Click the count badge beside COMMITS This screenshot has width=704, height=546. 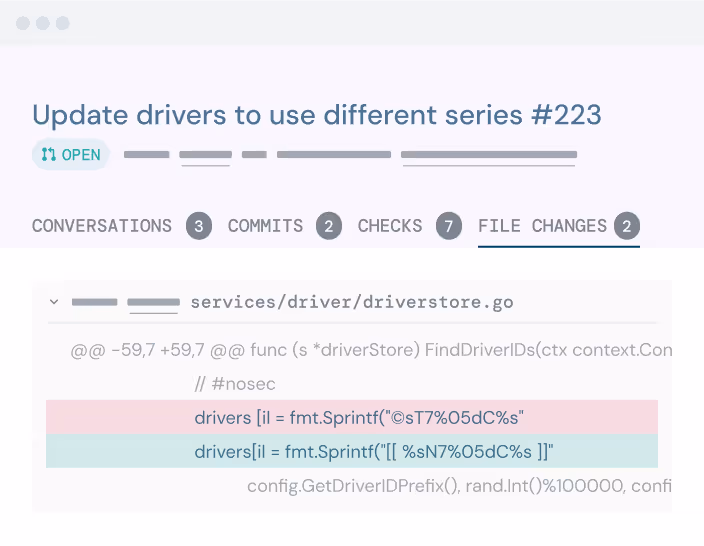point(328,227)
